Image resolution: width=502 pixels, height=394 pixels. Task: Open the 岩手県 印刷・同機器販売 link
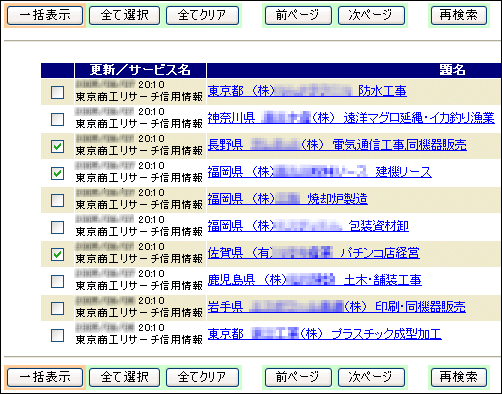[337, 307]
